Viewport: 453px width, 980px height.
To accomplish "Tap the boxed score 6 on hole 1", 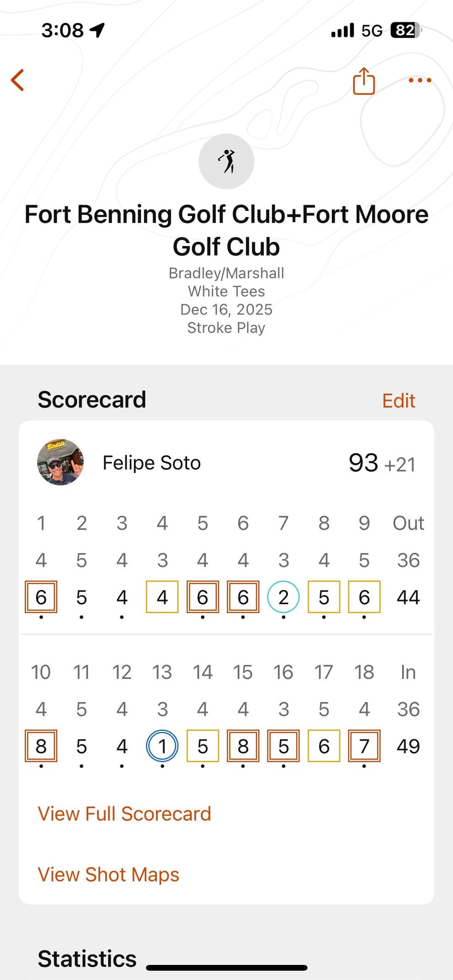I will [41, 597].
